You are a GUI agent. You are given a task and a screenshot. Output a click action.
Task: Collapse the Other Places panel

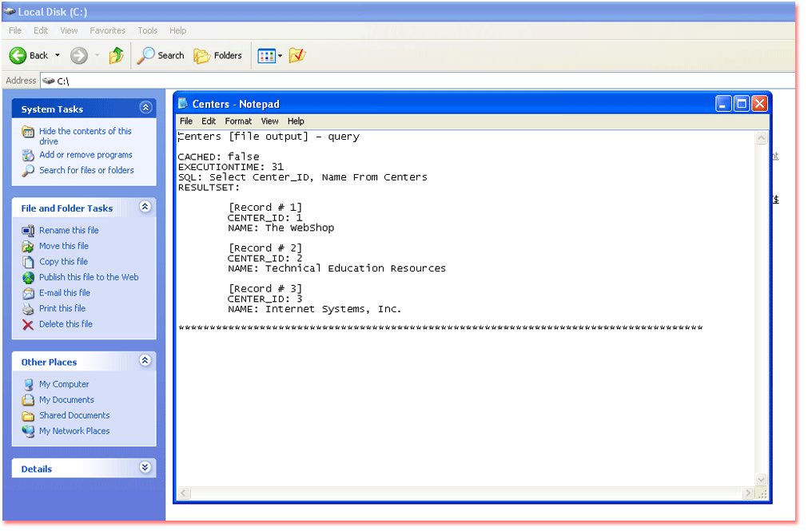tap(145, 361)
